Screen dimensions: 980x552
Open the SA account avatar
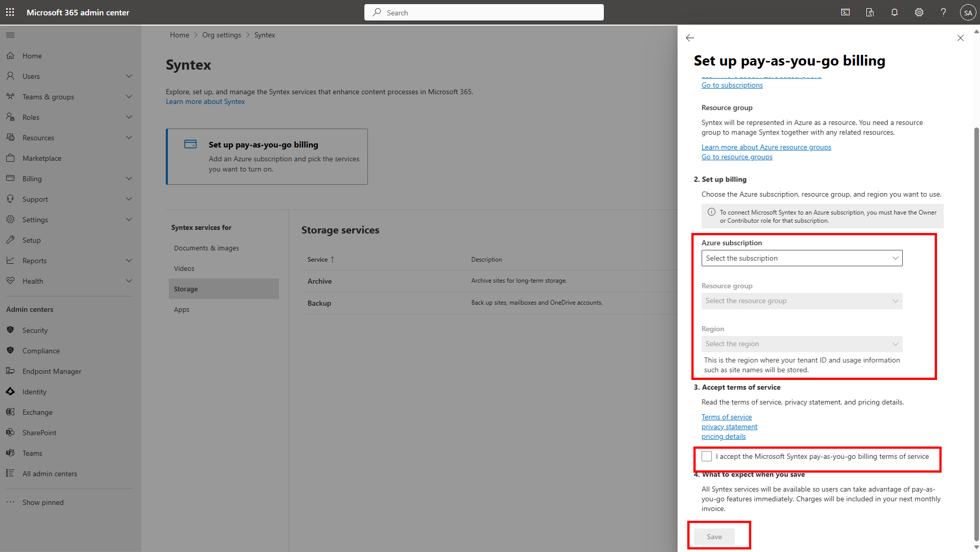(968, 12)
